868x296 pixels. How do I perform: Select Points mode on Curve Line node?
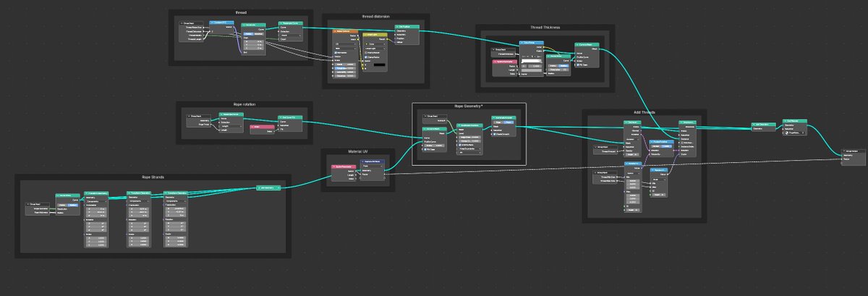click(247, 34)
